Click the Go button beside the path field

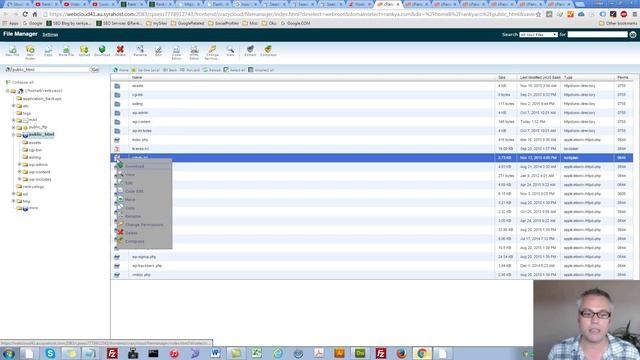[95, 70]
